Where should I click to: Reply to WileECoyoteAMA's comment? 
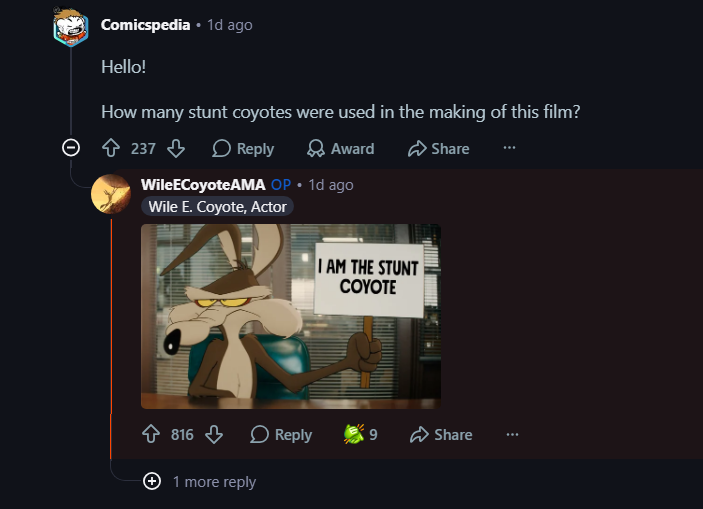pyautogui.click(x=281, y=435)
